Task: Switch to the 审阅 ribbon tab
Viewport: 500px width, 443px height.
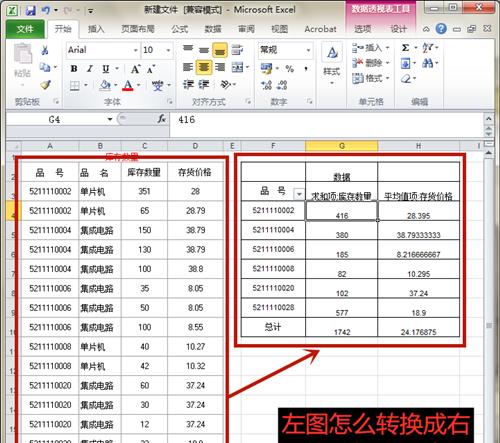Action: (x=246, y=29)
